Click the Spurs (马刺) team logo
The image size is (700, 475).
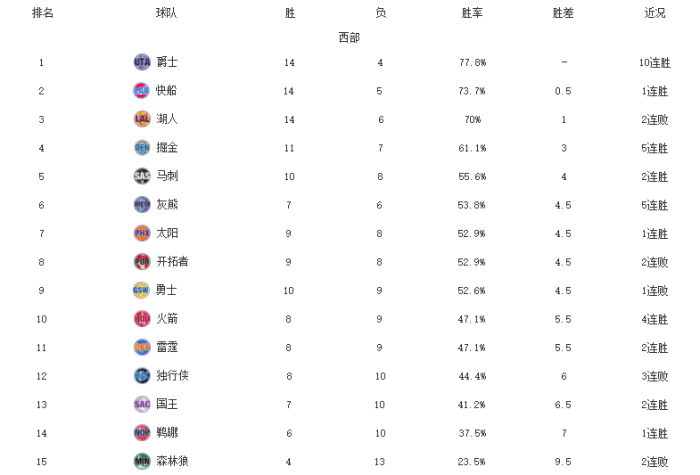[142, 176]
